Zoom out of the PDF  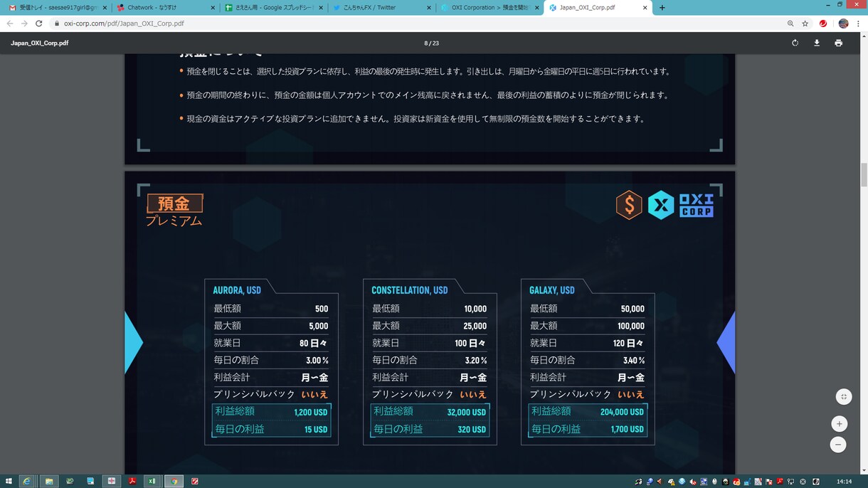(x=839, y=445)
